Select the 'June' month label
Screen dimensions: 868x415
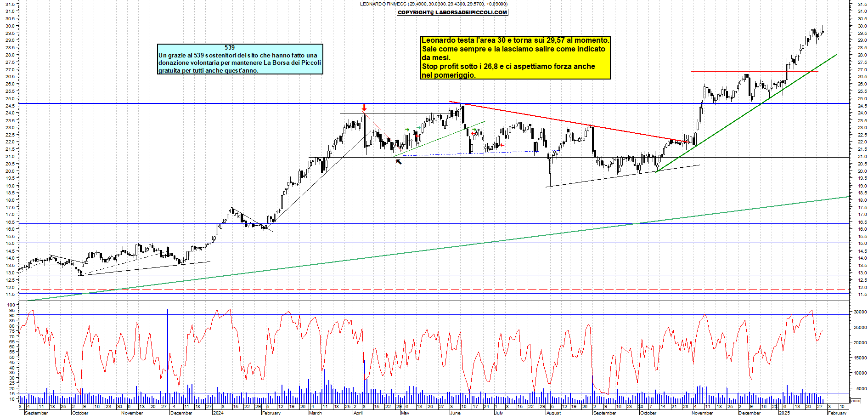click(455, 413)
